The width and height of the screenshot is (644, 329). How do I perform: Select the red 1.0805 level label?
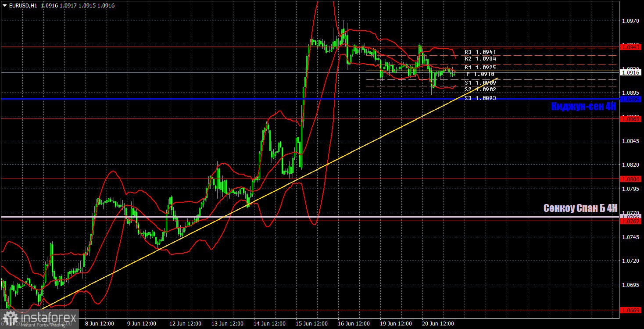point(631,179)
